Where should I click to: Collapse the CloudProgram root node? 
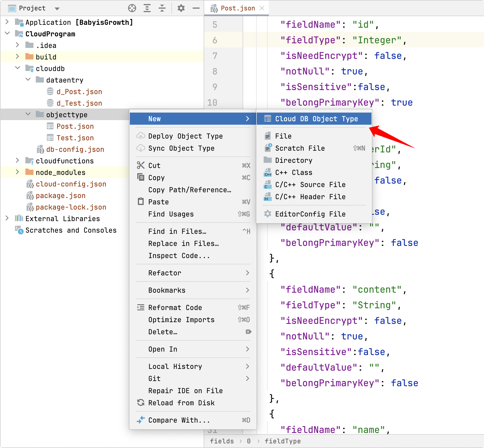click(7, 33)
